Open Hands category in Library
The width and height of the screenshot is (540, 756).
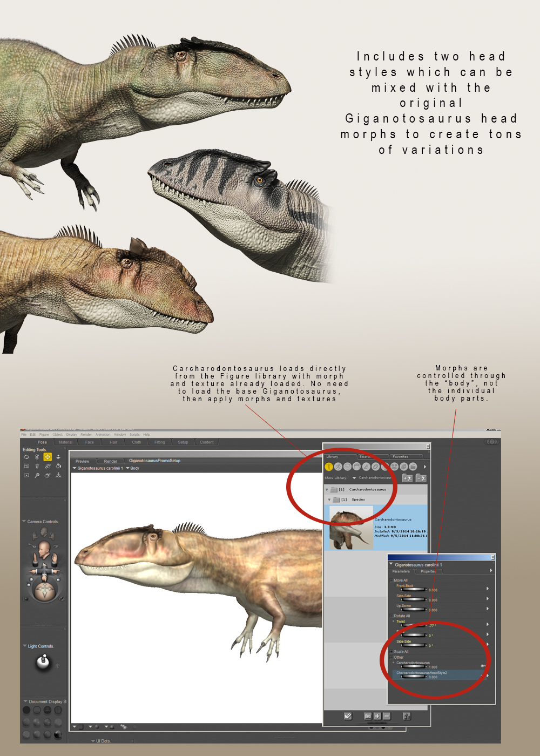[366, 467]
